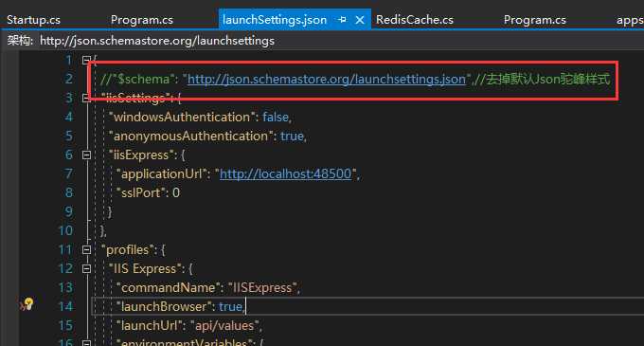Click the lightbulb quick actions icon
Image resolution: width=644 pixels, height=346 pixels.
27,304
